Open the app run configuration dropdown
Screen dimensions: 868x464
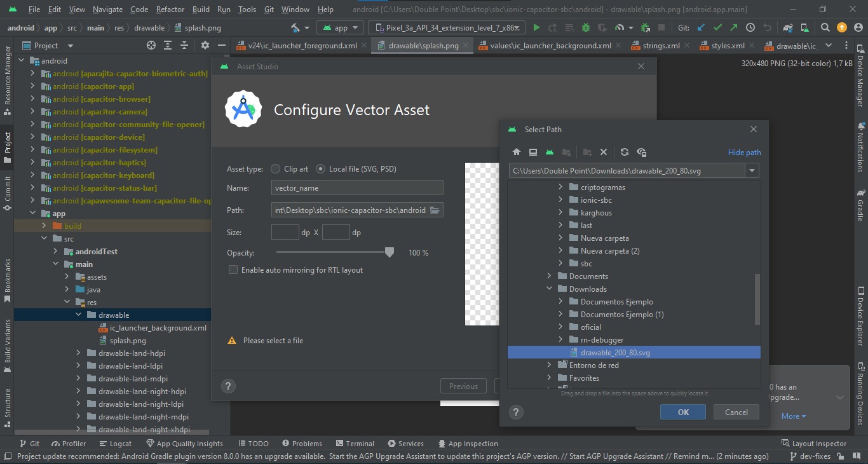[x=341, y=28]
